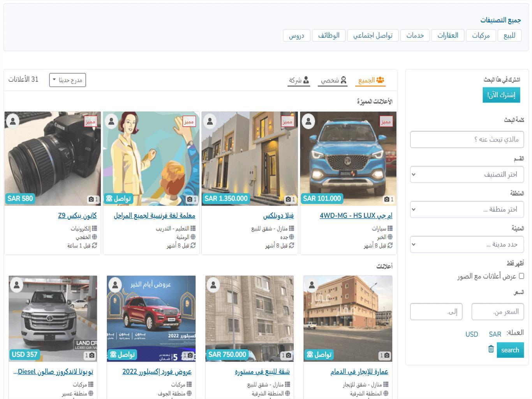Click user avatar on French teacher ad
Viewport: 532px width, 399px height.
pos(111,121)
